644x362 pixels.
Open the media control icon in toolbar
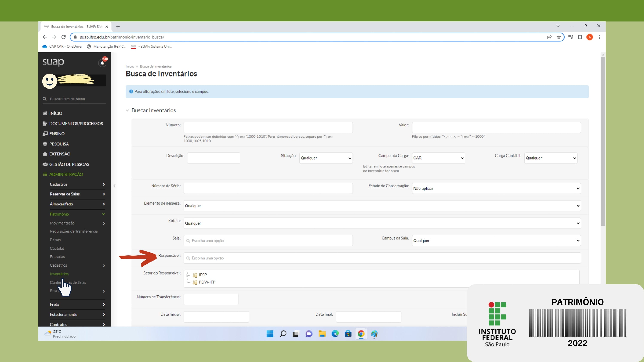pos(571,37)
